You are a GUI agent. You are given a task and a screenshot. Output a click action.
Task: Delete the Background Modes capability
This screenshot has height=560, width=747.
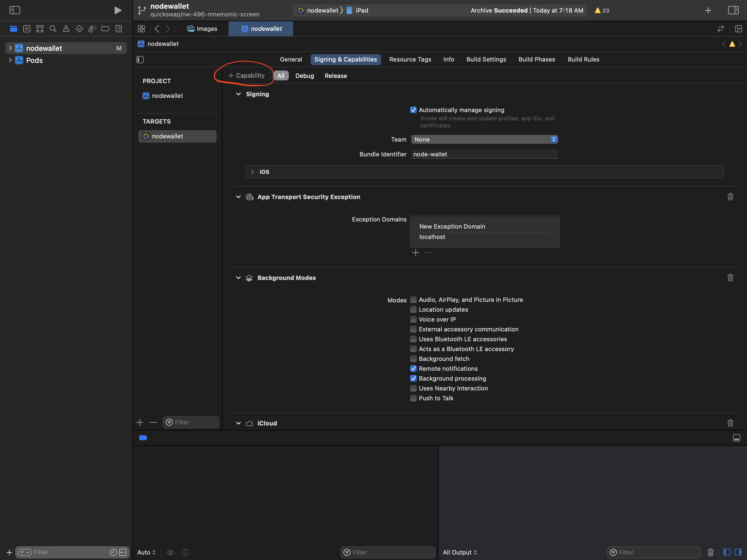(x=730, y=278)
